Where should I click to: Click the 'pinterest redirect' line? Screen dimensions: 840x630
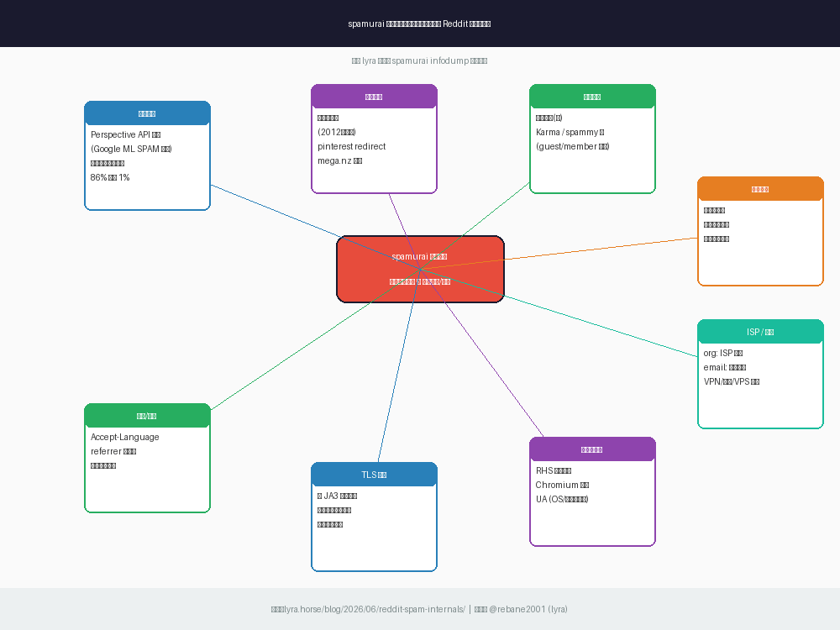(x=351, y=146)
